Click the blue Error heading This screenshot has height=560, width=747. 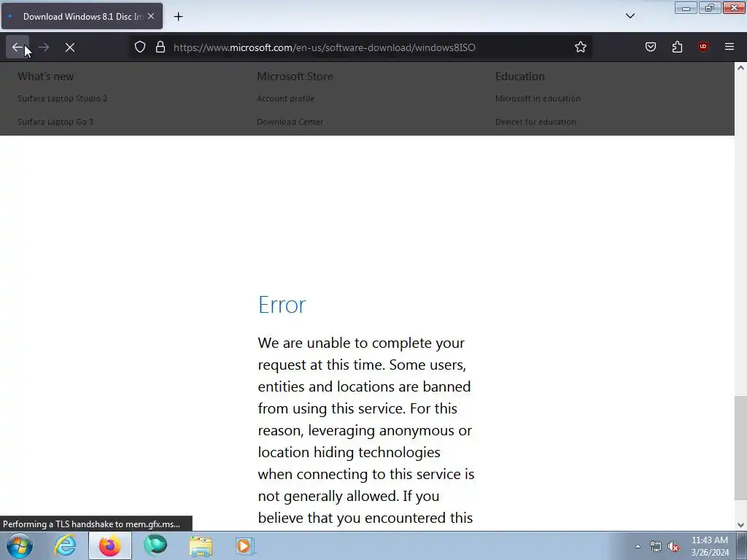[x=282, y=305]
